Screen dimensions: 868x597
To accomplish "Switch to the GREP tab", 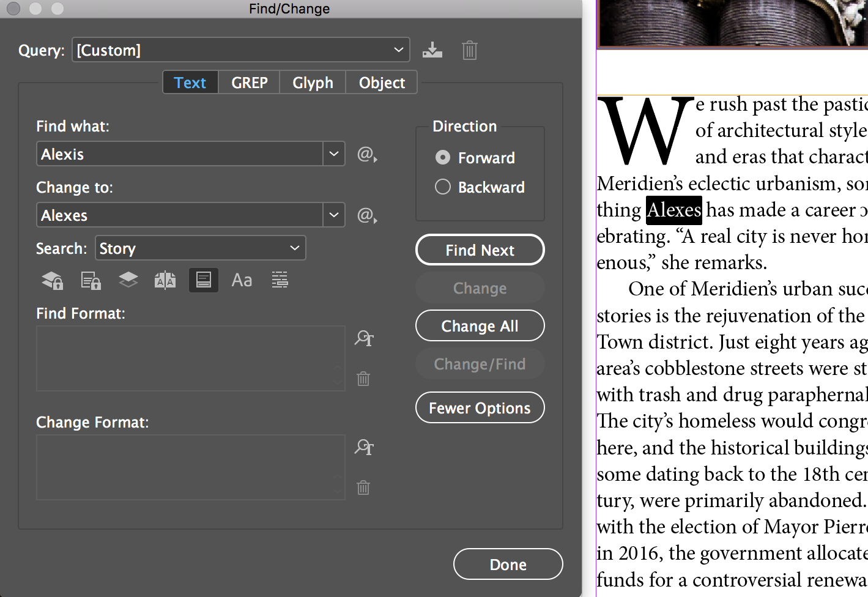I will point(250,83).
